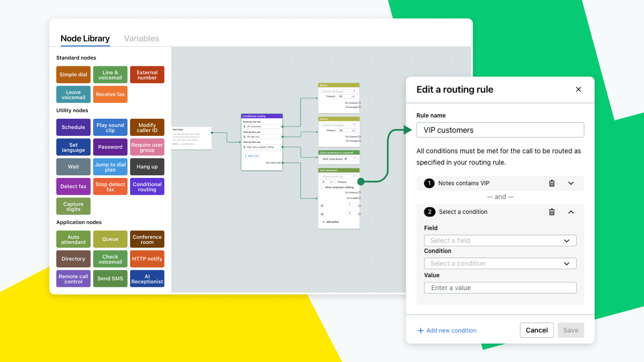Select the AI Receptionist node
The width and height of the screenshot is (644, 362).
147,278
